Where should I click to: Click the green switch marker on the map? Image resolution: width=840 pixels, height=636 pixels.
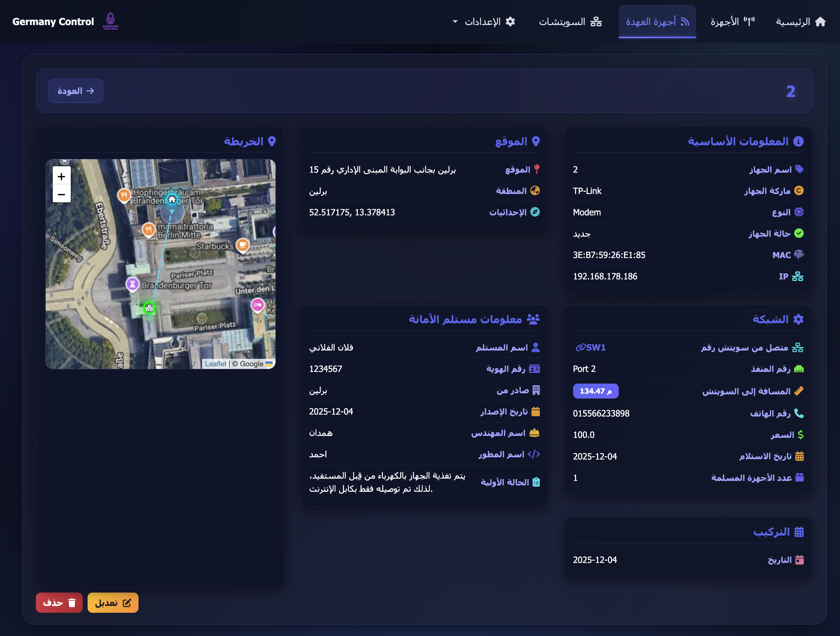point(149,308)
